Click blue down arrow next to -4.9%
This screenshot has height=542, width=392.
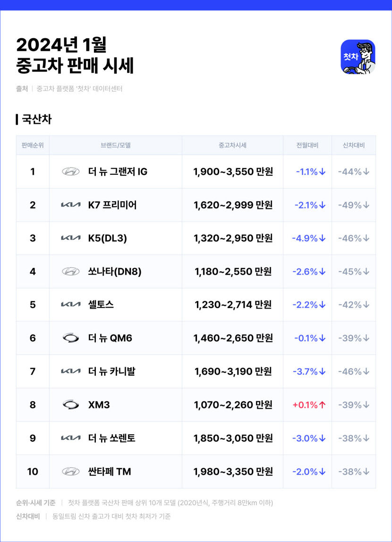point(323,238)
